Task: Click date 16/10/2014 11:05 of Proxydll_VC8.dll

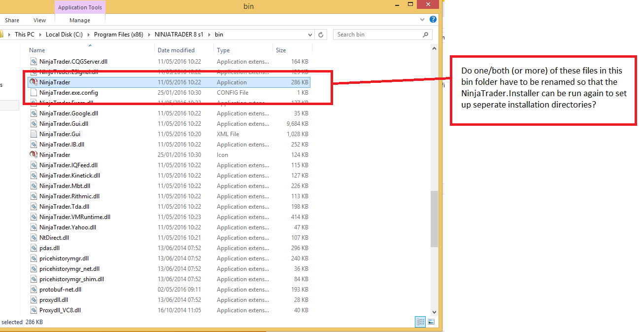Action: [x=179, y=310]
